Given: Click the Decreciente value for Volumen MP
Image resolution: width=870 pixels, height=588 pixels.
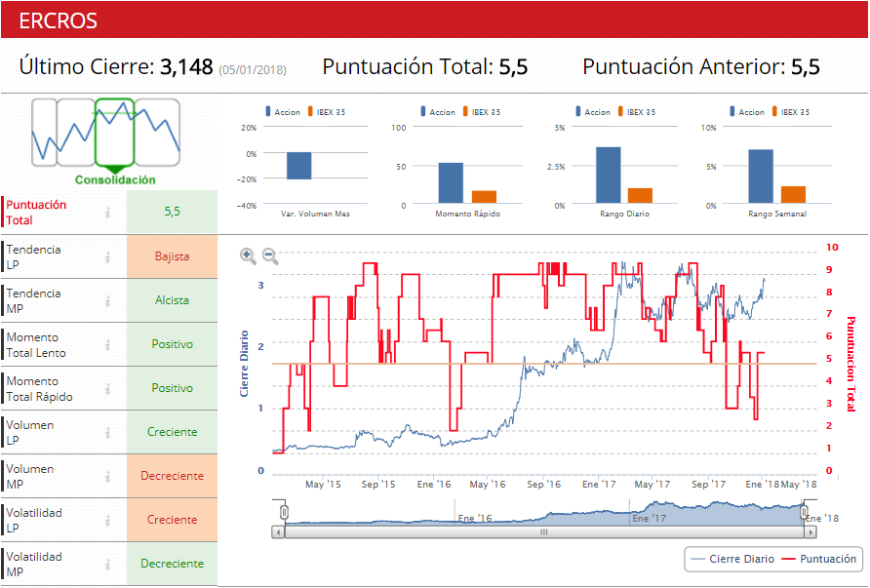Looking at the screenshot, I should (x=172, y=476).
